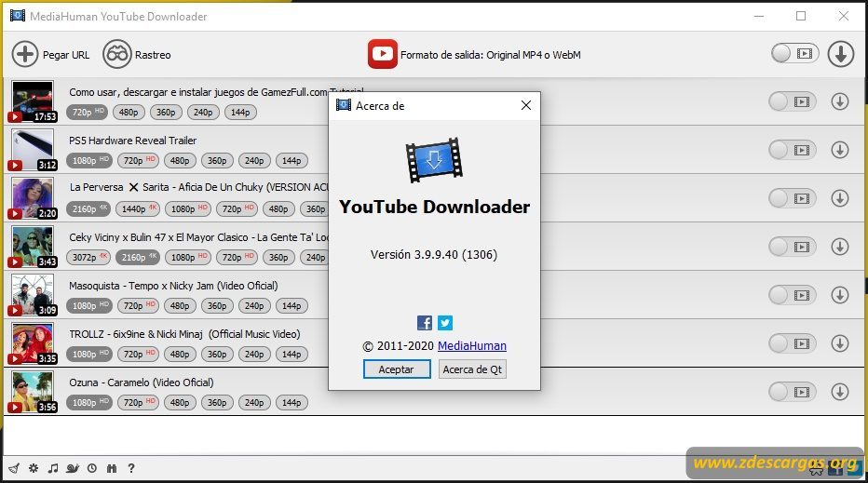Open Facebook icon in Acerca de dialog

[x=425, y=323]
